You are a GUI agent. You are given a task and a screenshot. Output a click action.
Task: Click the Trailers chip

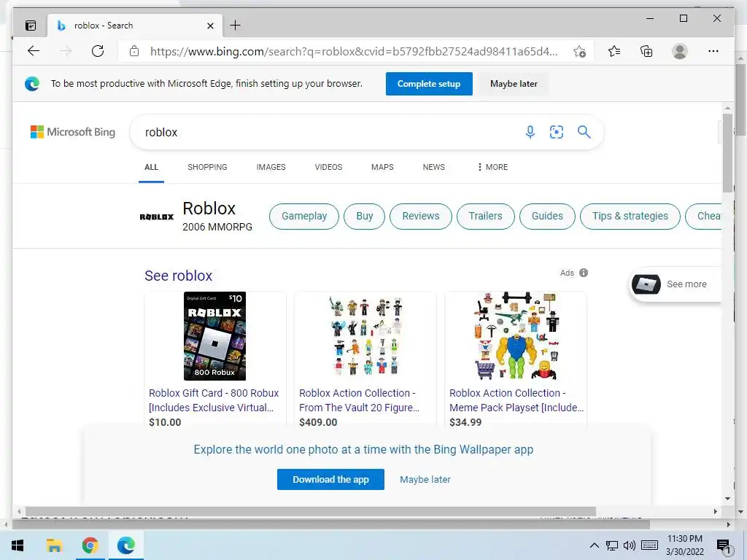pyautogui.click(x=485, y=216)
